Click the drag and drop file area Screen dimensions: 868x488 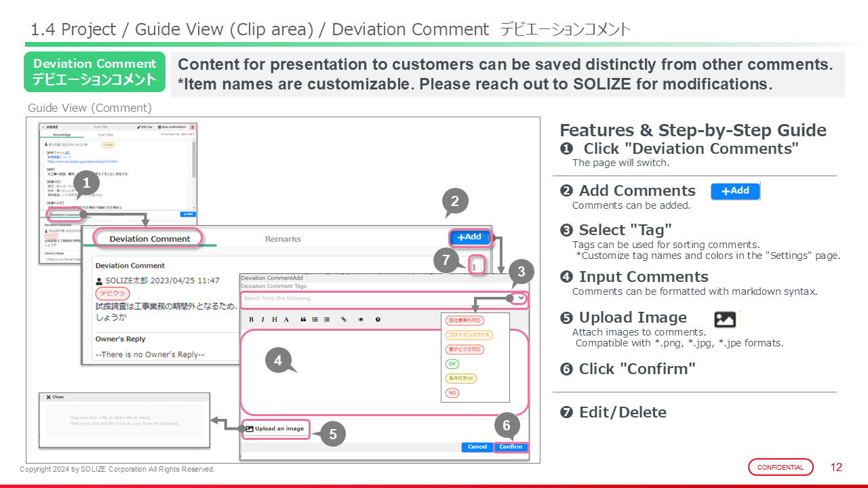coord(123,420)
